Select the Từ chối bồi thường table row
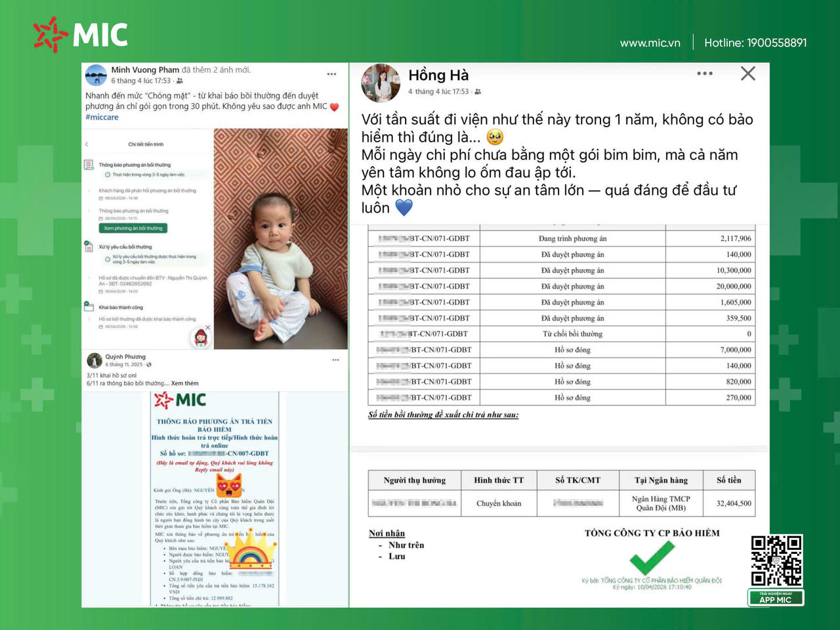 pos(561,333)
